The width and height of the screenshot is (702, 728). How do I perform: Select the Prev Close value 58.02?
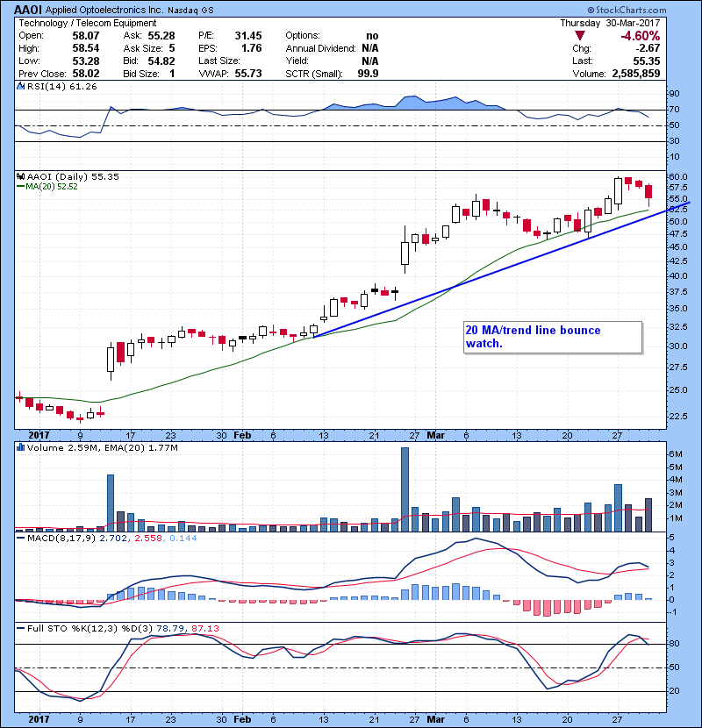tap(85, 74)
